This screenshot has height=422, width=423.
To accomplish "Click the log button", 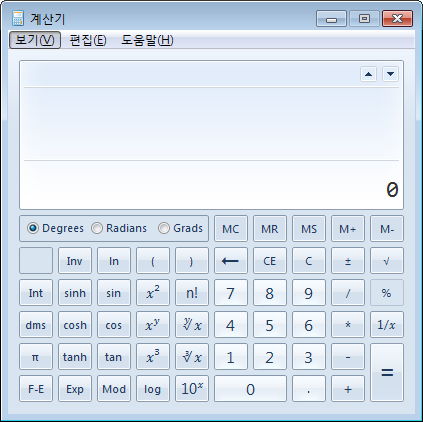I will 153,389.
